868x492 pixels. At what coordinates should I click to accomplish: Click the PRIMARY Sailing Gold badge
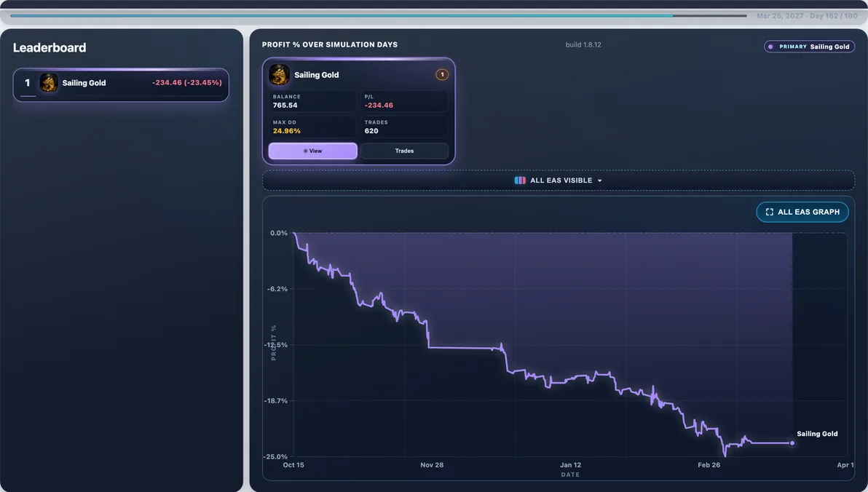(x=809, y=47)
